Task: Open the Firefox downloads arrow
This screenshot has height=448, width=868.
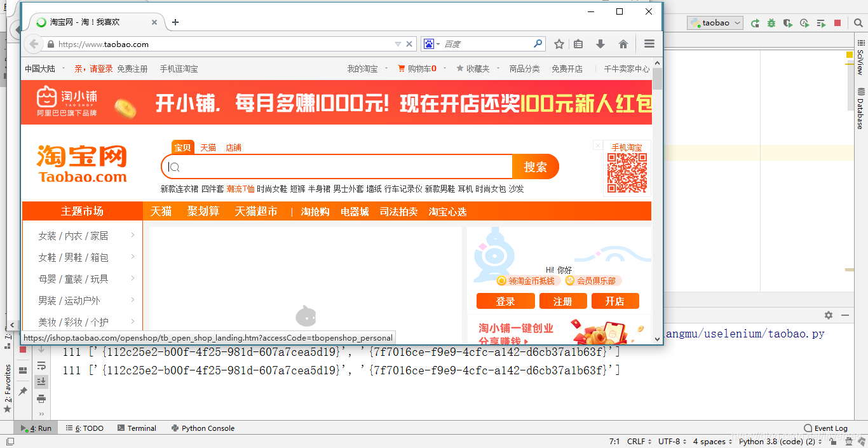Action: 600,44
